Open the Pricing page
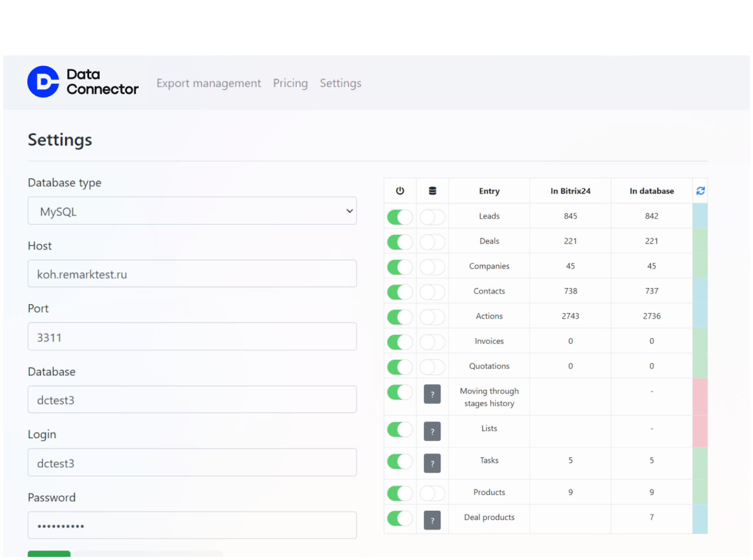Viewport: 753px width, 560px height. 291,83
